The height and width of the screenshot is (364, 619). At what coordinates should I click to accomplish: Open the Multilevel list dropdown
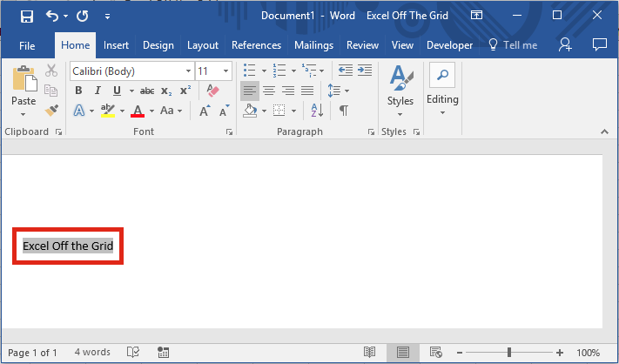[322, 71]
